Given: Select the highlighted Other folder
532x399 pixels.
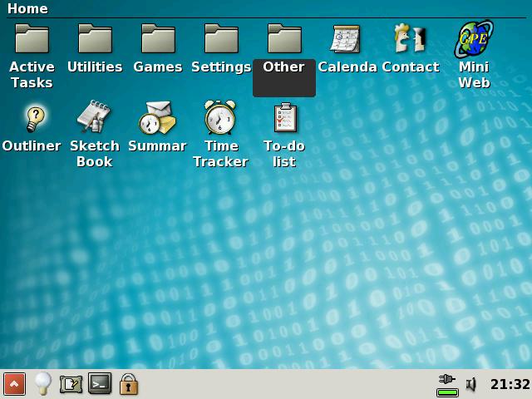Looking at the screenshot, I should click(284, 39).
